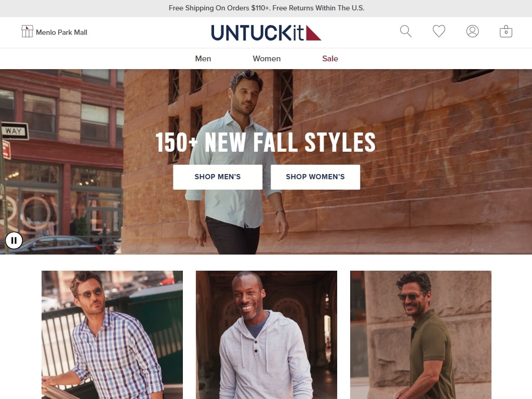
Task: Click the store locator building icon
Action: 27,31
